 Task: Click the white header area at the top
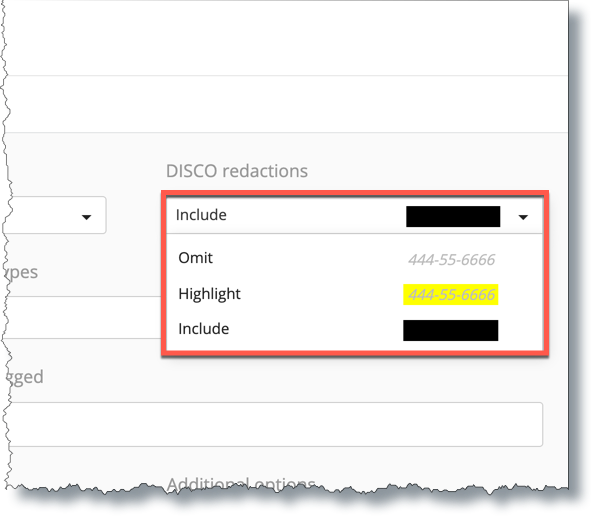tap(286, 38)
